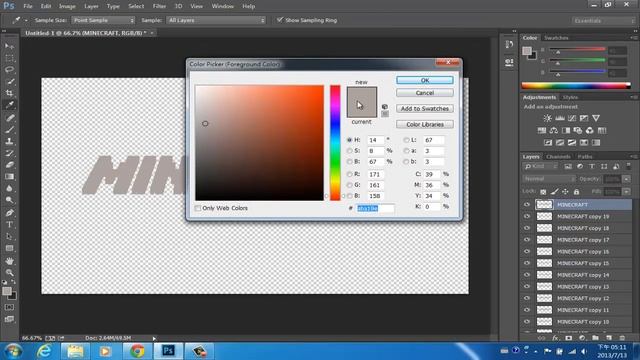Click inside the color saturation field
640x360 pixels.
click(x=259, y=143)
